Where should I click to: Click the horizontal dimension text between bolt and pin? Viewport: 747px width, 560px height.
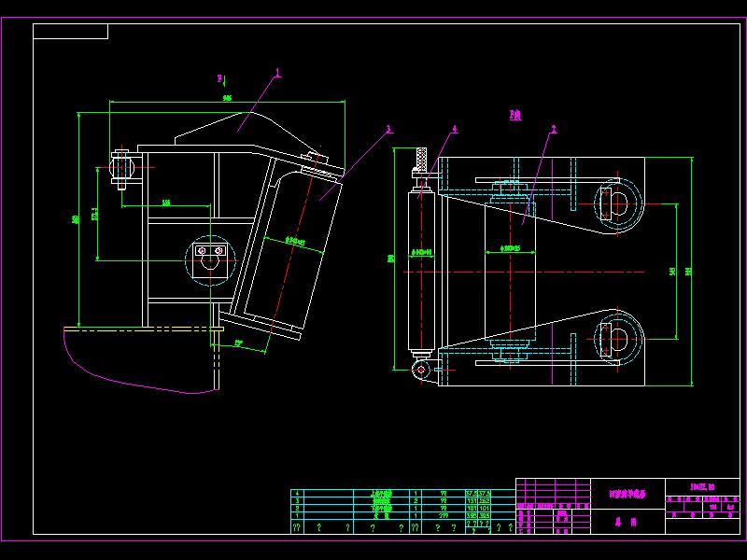click(166, 203)
